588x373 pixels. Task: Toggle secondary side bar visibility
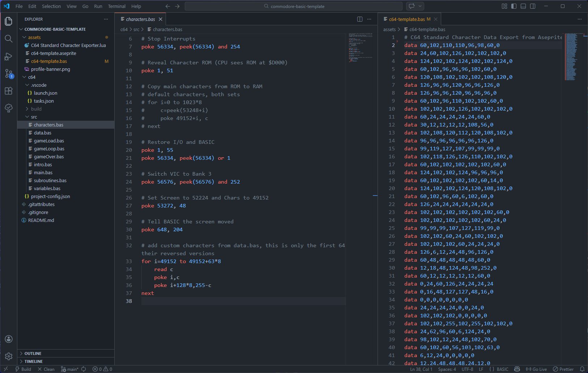[x=533, y=6]
